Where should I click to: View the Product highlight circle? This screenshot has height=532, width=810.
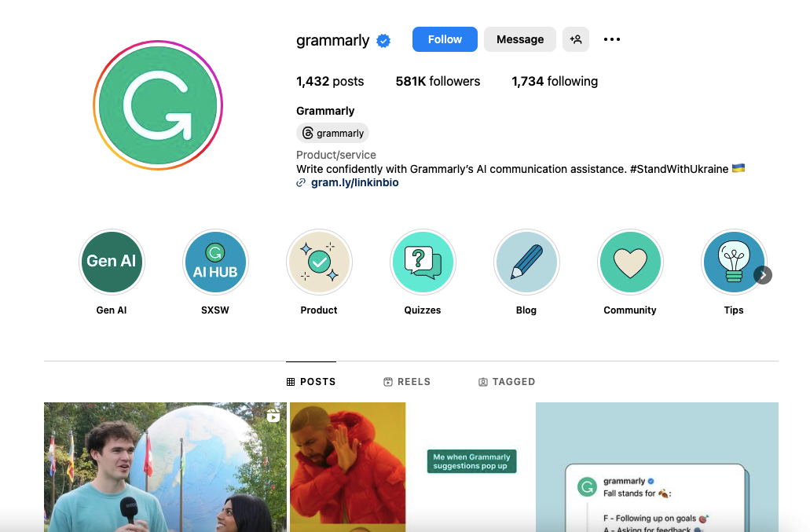(x=319, y=262)
